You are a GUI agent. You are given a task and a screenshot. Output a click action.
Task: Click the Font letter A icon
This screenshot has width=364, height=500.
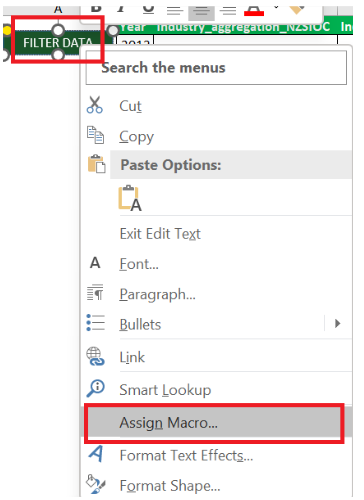tap(95, 263)
